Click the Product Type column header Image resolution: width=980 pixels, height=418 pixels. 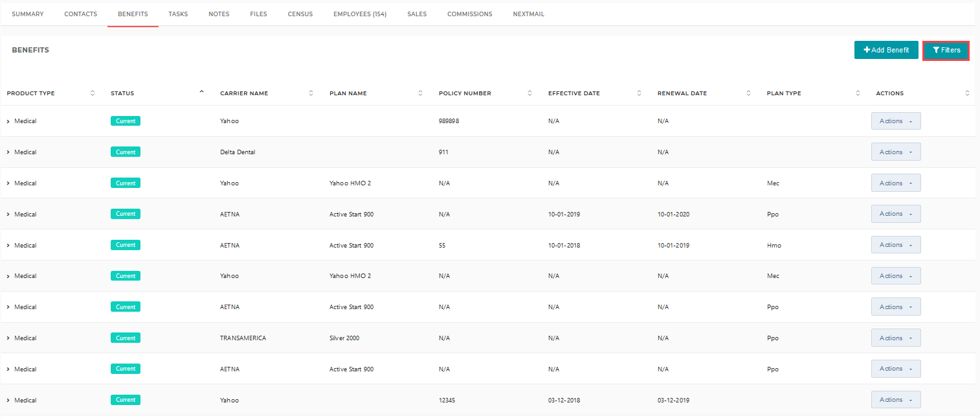[31, 93]
